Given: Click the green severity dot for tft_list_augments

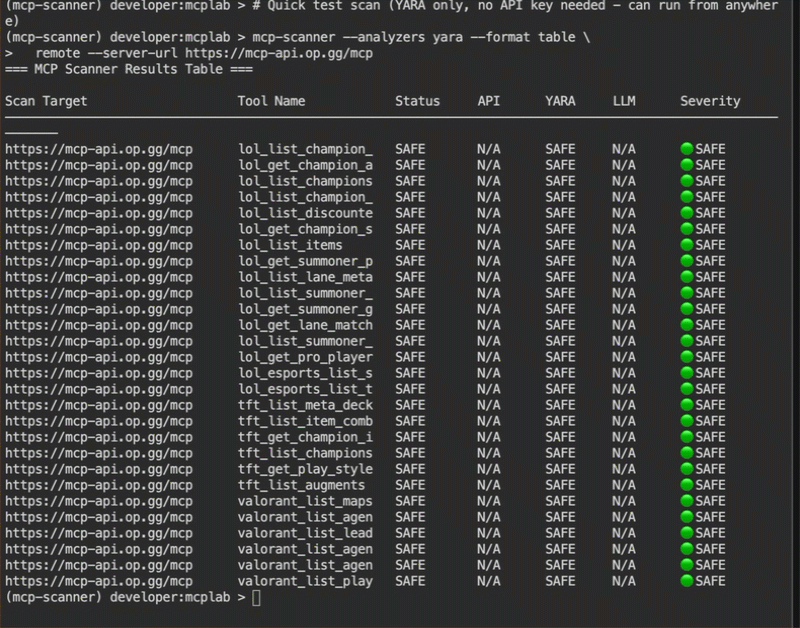Looking at the screenshot, I should pos(687,485).
